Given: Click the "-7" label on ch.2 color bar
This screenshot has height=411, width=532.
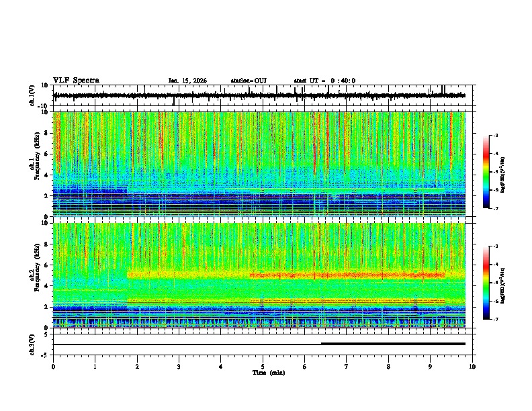Looking at the screenshot, I should [496, 319].
